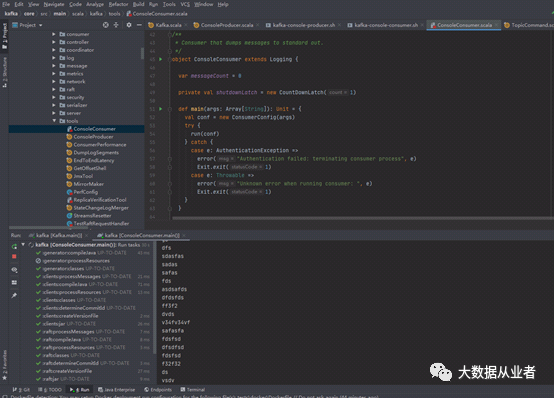Switch to the ConsoleProducer.scala editor tab
This screenshot has height=398, width=554.
click(226, 25)
